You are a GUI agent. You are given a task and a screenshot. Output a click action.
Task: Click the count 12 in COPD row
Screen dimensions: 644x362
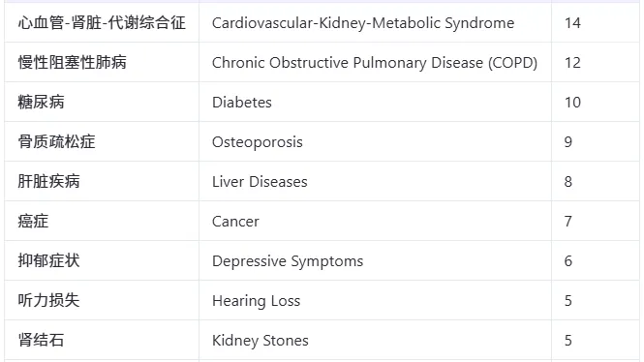572,63
